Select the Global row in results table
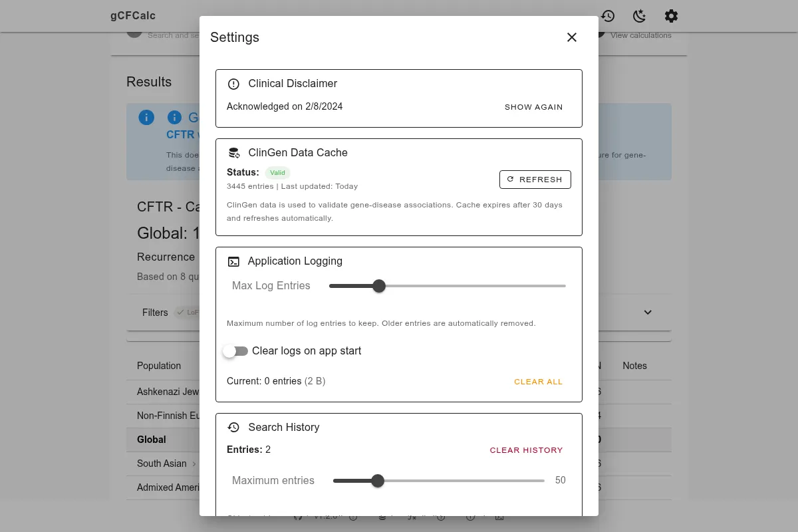Image resolution: width=798 pixels, height=532 pixels. (x=152, y=440)
